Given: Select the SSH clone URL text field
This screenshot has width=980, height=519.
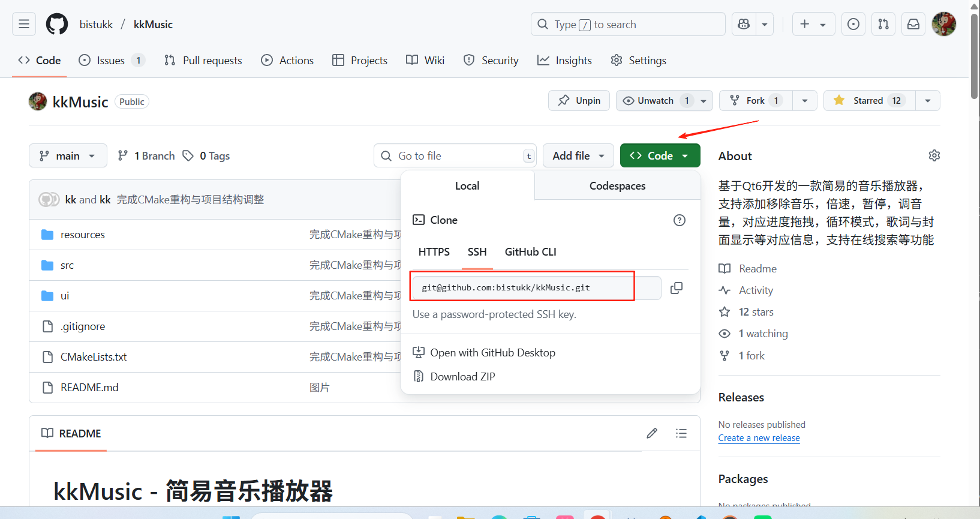Looking at the screenshot, I should point(537,288).
